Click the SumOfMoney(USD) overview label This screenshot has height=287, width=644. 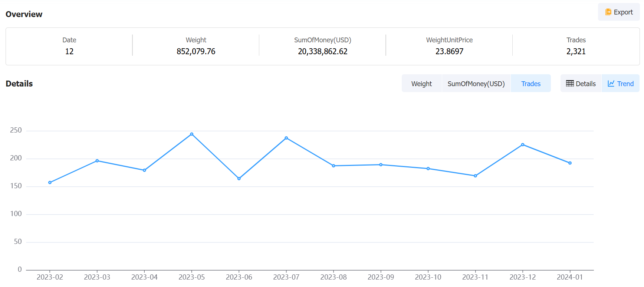click(323, 40)
